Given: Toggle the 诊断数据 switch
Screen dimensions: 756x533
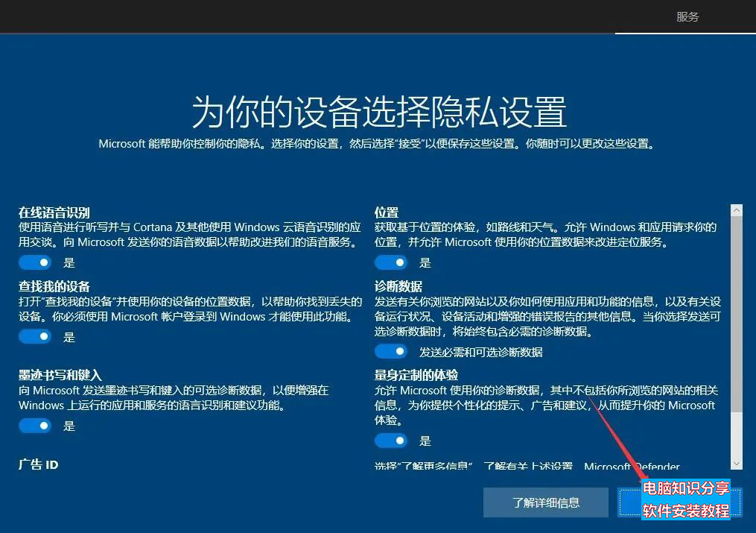Looking at the screenshot, I should coord(391,351).
